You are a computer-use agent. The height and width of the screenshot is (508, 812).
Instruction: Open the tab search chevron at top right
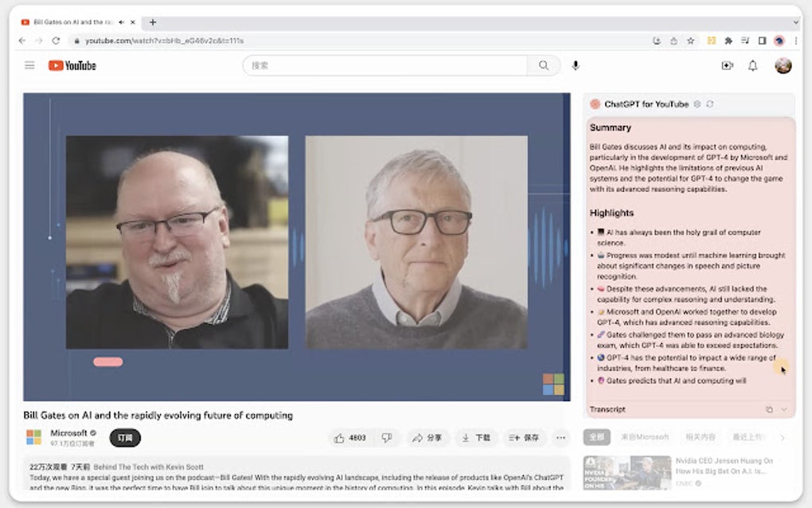click(x=795, y=22)
